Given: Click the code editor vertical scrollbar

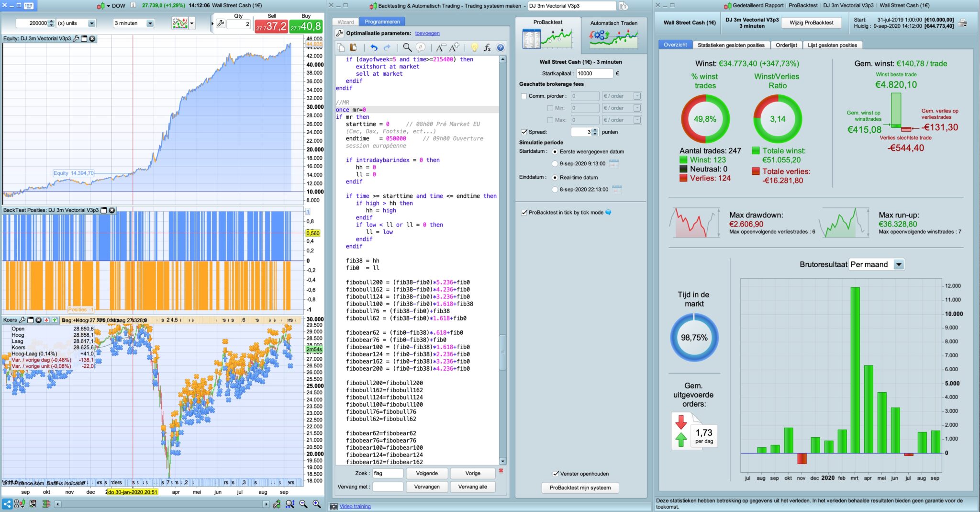Looking at the screenshot, I should [x=502, y=352].
